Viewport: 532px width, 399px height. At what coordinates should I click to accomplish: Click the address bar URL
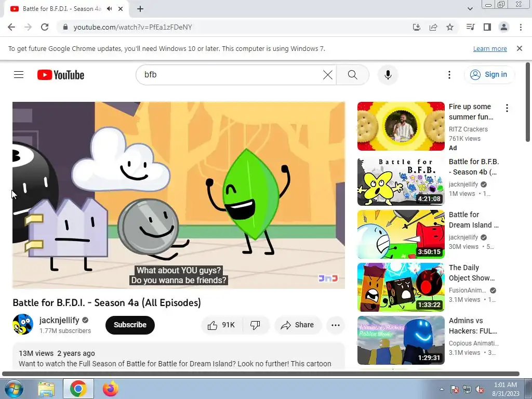[132, 27]
